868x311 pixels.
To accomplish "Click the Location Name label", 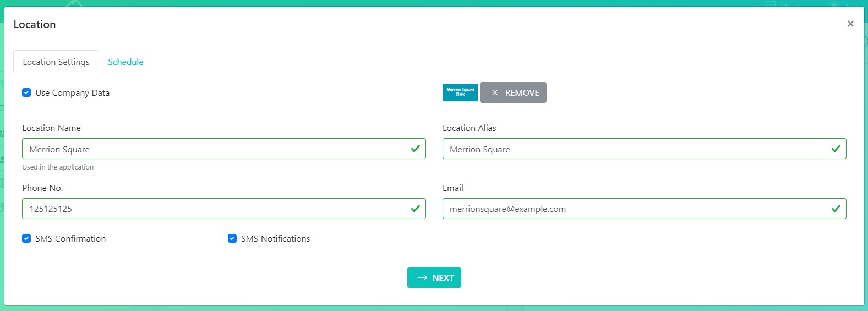I will (x=51, y=128).
